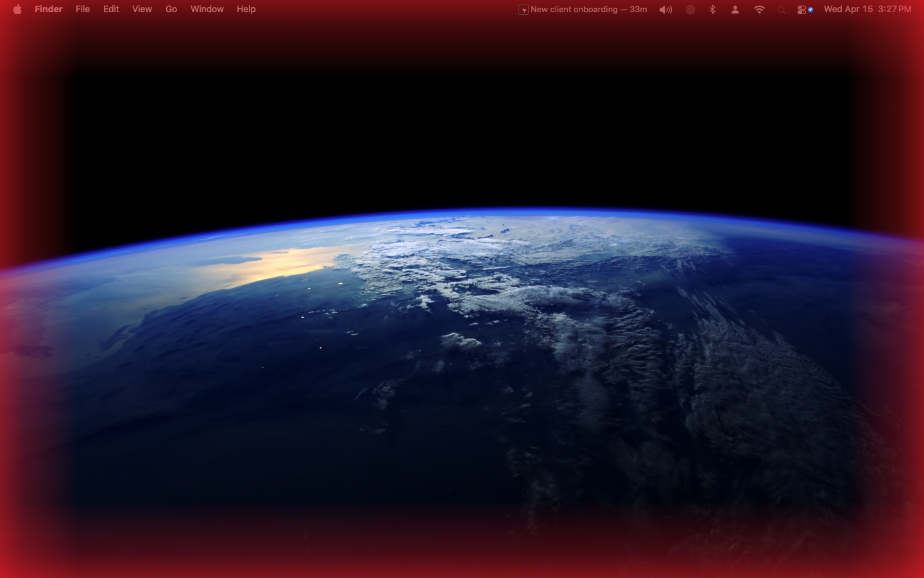Click the volume icon in the menu bar
This screenshot has width=924, height=578.
(x=665, y=9)
